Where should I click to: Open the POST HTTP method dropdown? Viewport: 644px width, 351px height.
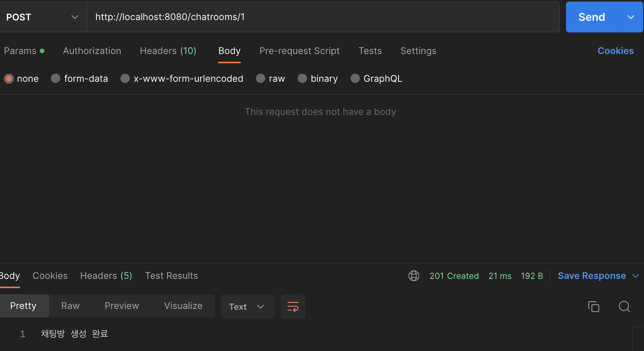tap(42, 17)
